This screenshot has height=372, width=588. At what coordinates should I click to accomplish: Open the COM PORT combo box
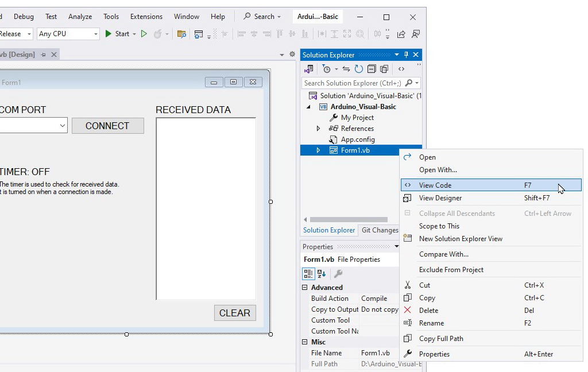click(x=62, y=126)
